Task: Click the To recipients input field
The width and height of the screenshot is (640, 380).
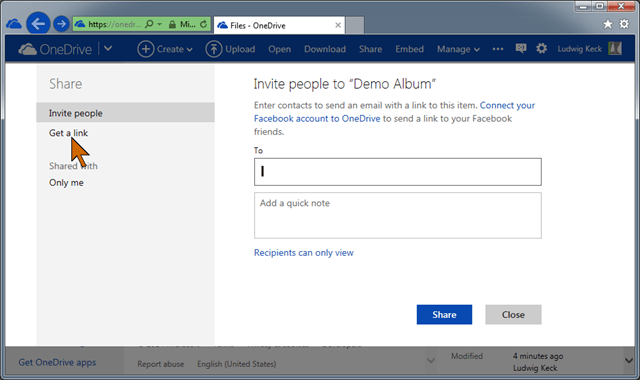Action: pos(398,172)
